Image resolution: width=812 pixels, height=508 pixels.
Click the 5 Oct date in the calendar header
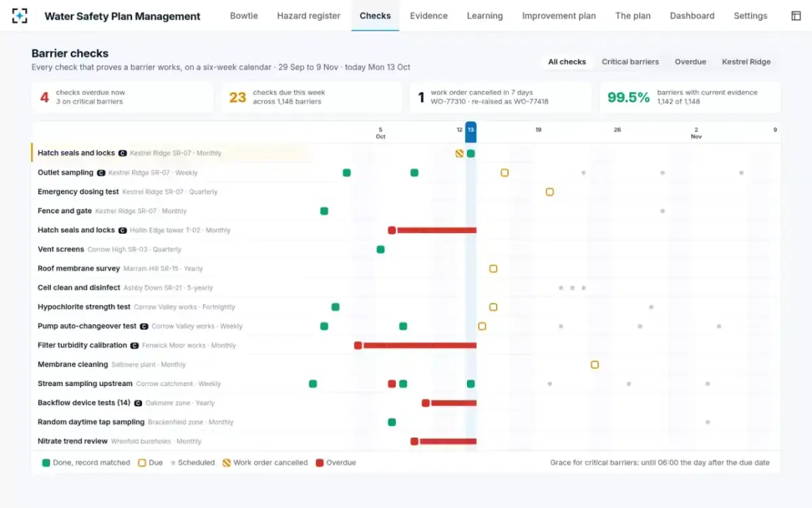[380, 133]
